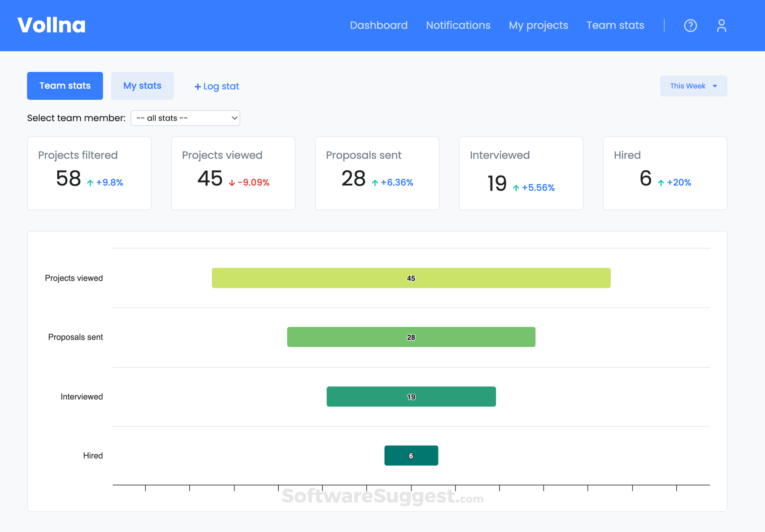Open My projects from the navigation bar

[x=538, y=25]
